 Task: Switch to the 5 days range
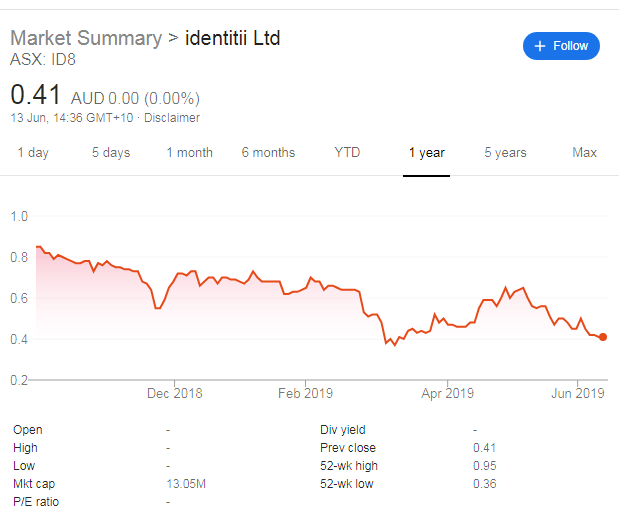[x=111, y=153]
